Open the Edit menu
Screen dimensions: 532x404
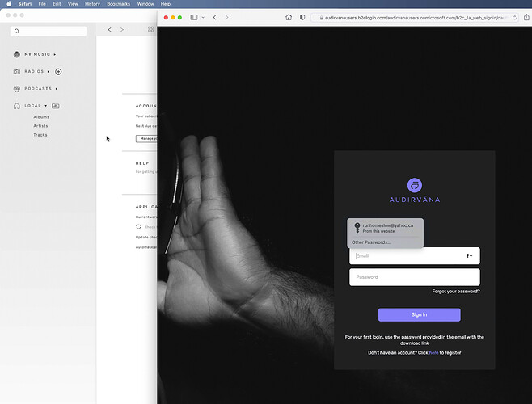pos(57,4)
